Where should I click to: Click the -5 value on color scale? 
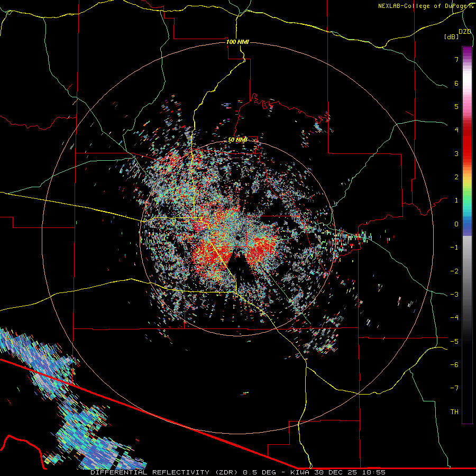tap(454, 342)
